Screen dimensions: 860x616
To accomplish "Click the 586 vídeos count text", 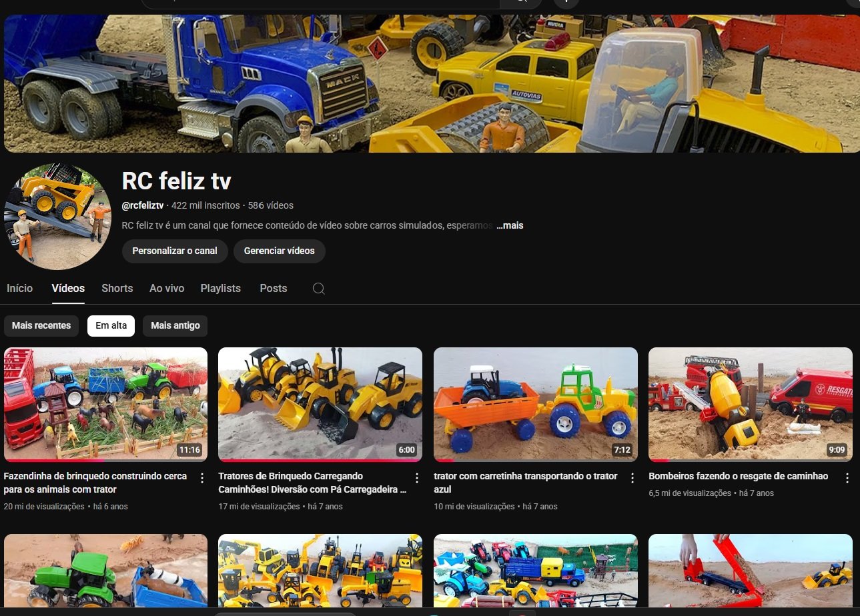I will tap(270, 205).
